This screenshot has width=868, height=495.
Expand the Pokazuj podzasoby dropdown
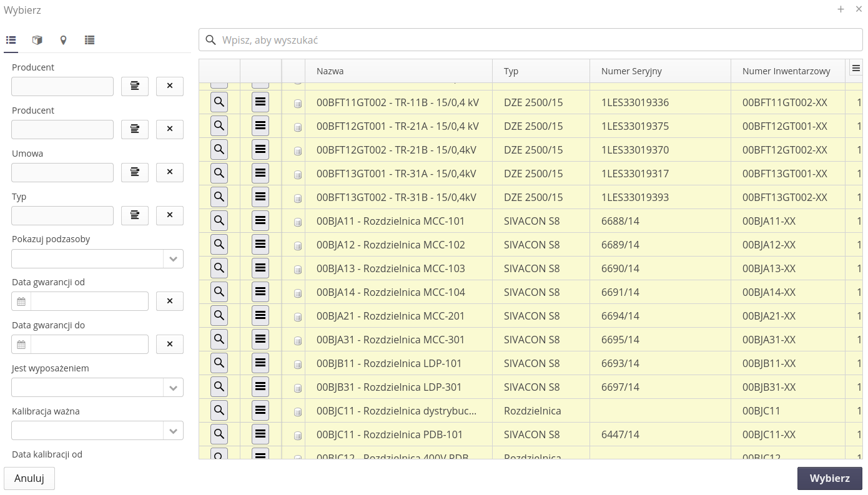[173, 259]
